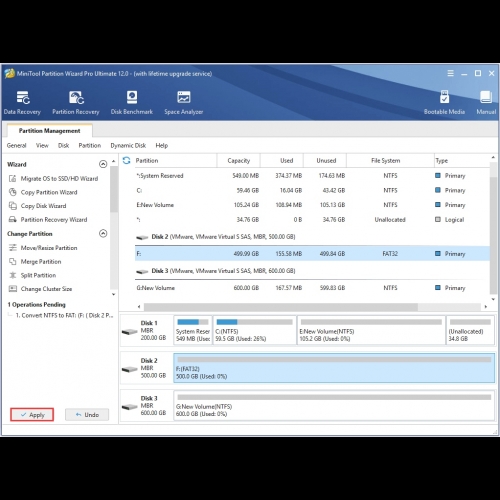The image size is (500, 500).
Task: Switch to the Partition Management tab
Action: 49,131
